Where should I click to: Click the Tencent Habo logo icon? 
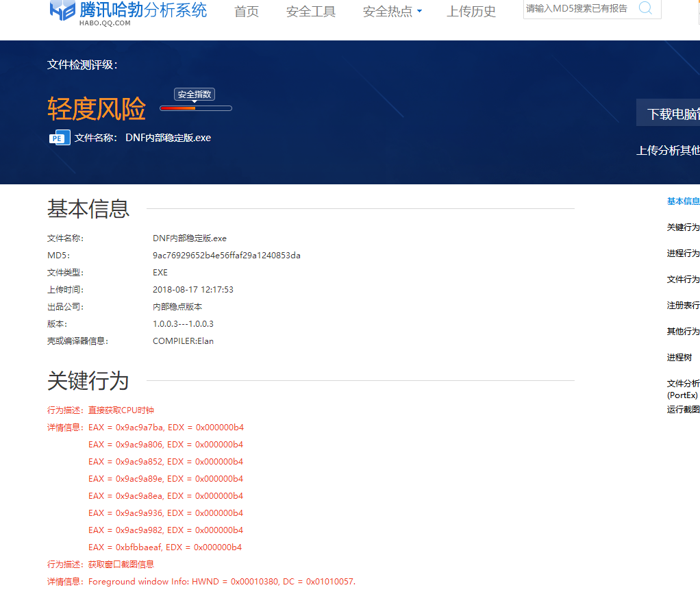tap(62, 11)
